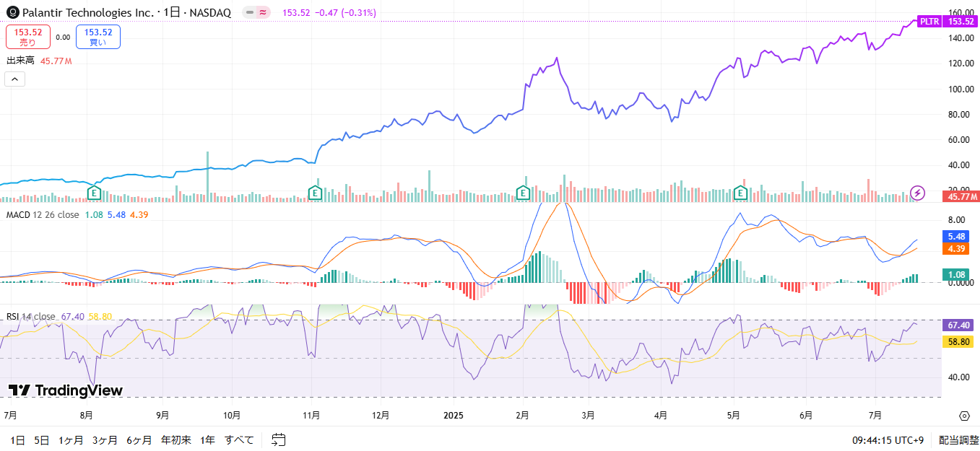Image resolution: width=980 pixels, height=451 pixels.
Task: Click the 160.00 price axis label
Action: pyautogui.click(x=961, y=12)
